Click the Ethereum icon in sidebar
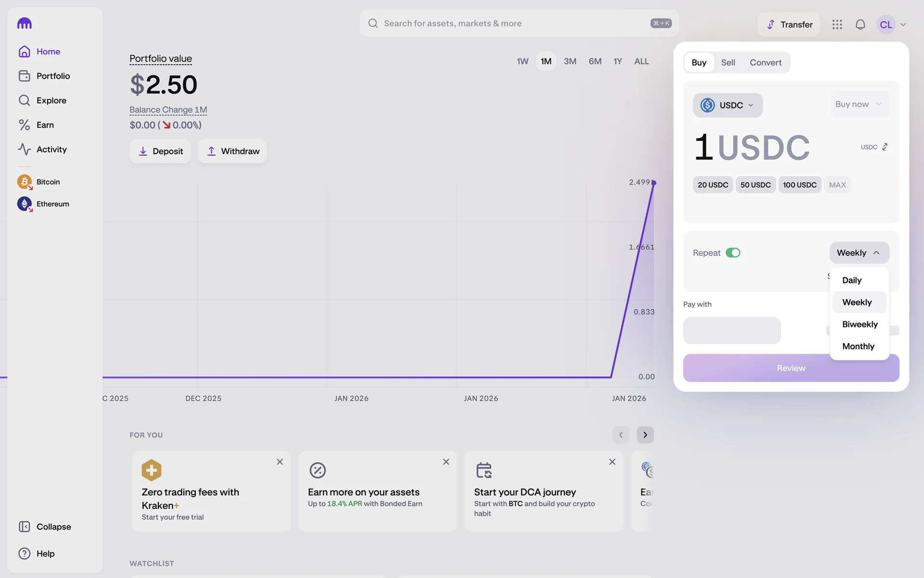Screen dimensions: 924x578 pos(24,204)
